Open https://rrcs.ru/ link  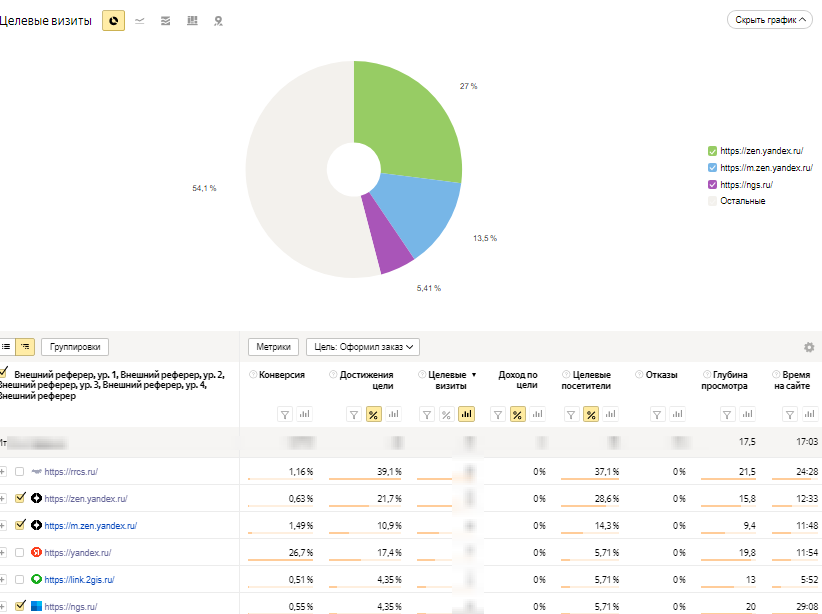click(71, 472)
